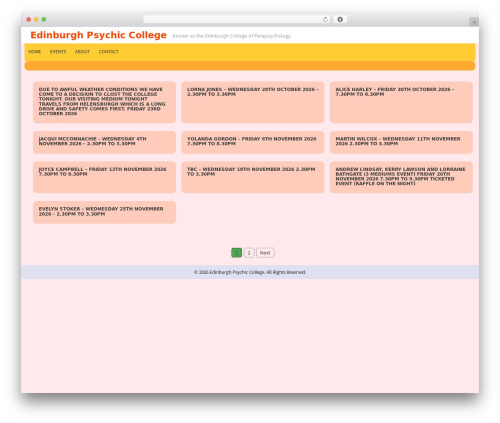
Task: Select pagination page 1
Action: [236, 253]
